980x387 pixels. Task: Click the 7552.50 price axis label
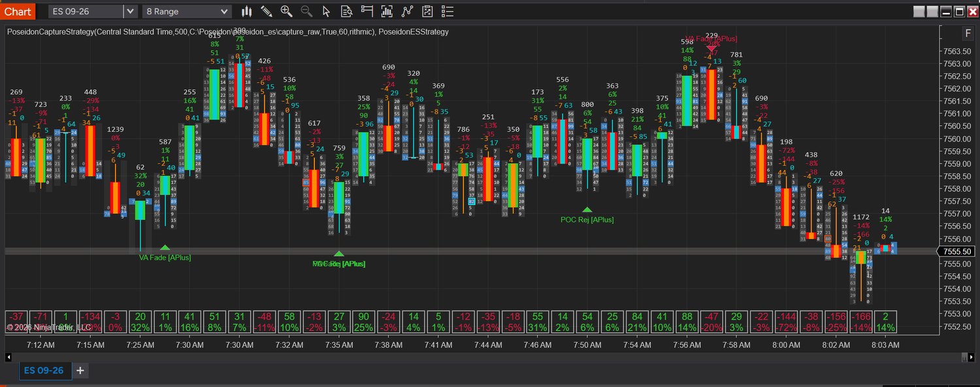(x=957, y=326)
